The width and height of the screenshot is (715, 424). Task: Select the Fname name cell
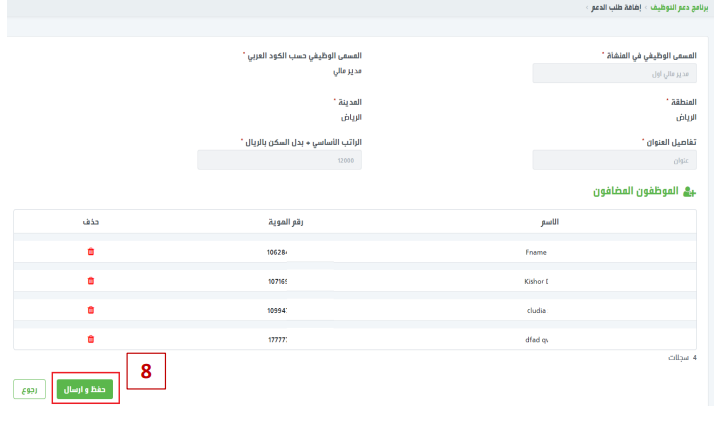(539, 253)
